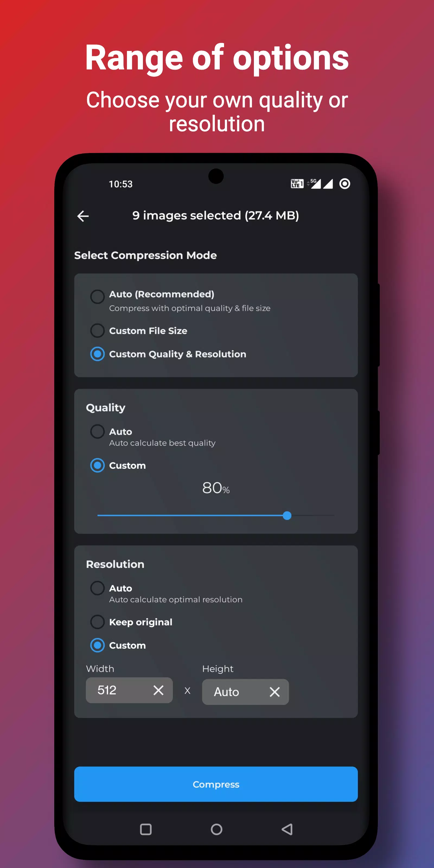This screenshot has width=434, height=868.
Task: Clear the Width field with X icon
Action: pyautogui.click(x=158, y=690)
